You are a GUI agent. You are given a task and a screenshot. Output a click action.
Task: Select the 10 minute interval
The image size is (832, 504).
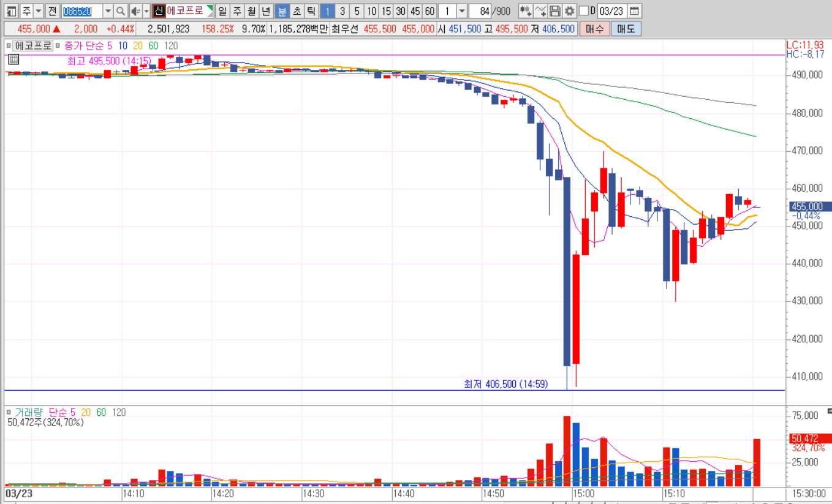[371, 10]
